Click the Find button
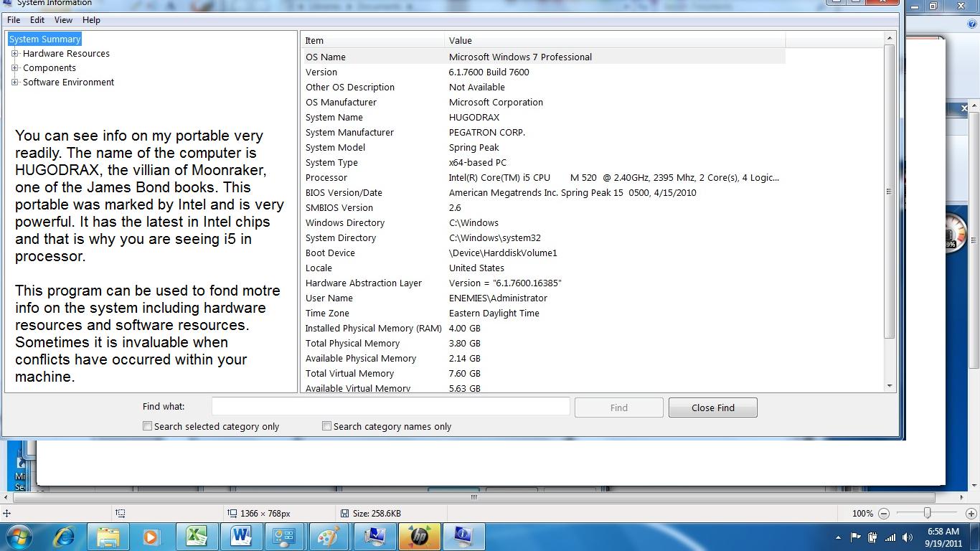Viewport: 980px width, 551px height. 619,408
